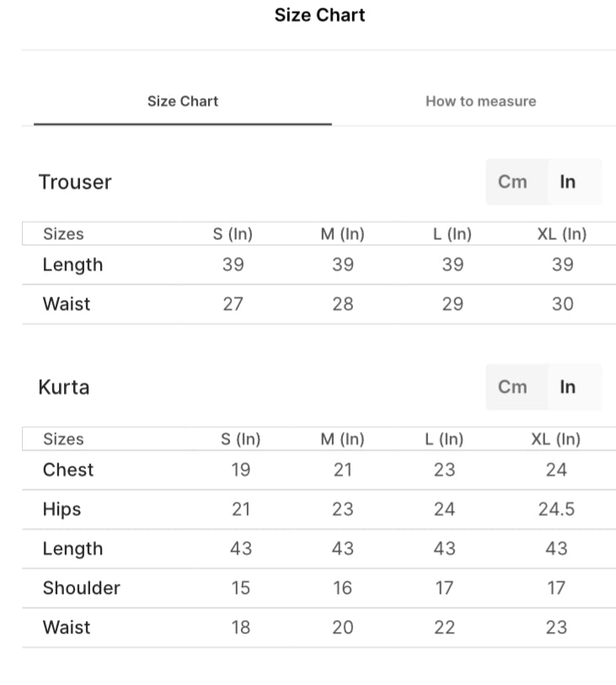This screenshot has height=685, width=616.
Task: Select the Kurta Shoulder row label
Action: (82, 588)
